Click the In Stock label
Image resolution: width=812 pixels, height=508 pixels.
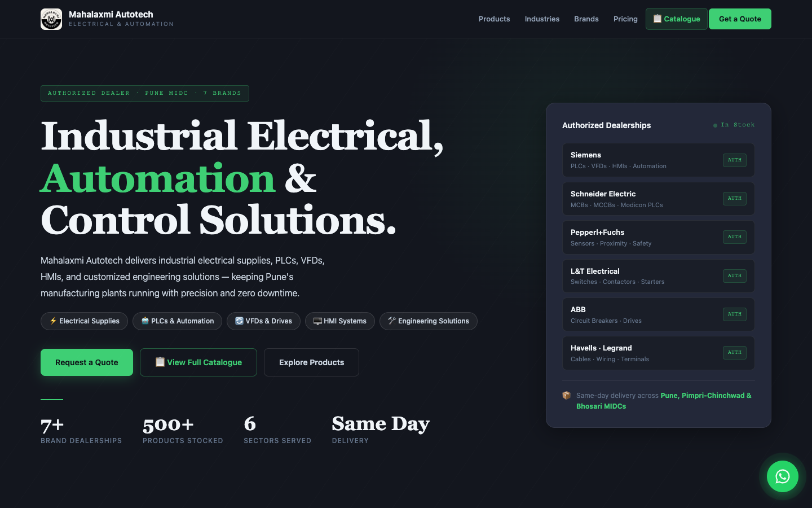click(738, 125)
